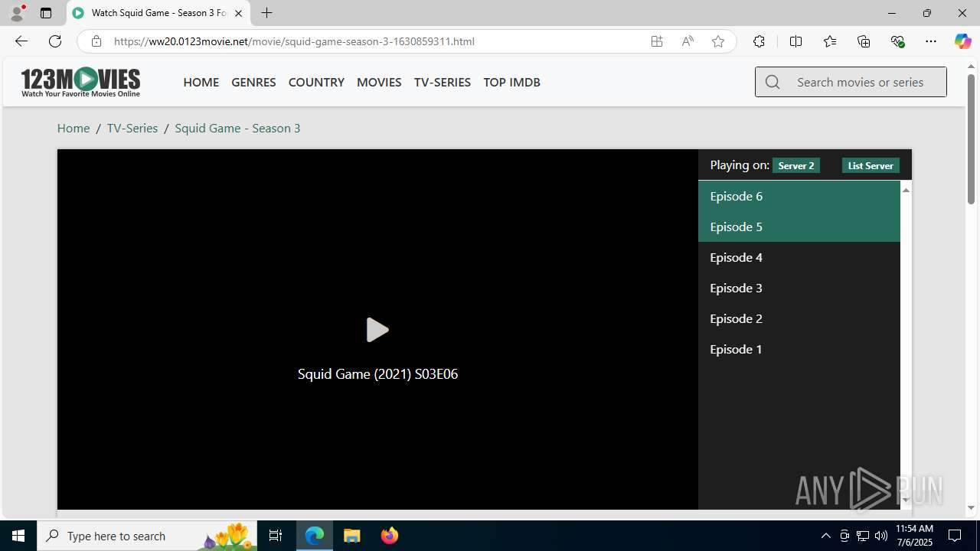Click the page scroll-down arrow
This screenshot has width=980, height=551.
[971, 507]
